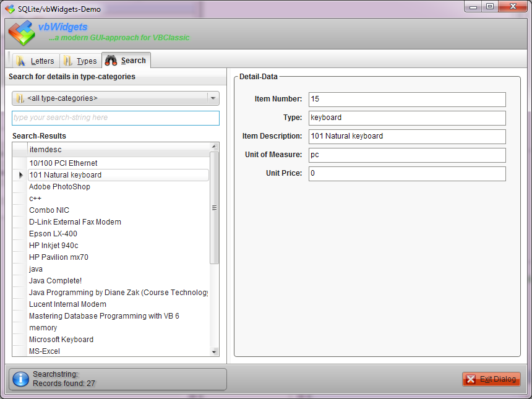This screenshot has height=399, width=532.
Task: Click the Item Description text field
Action: (407, 136)
